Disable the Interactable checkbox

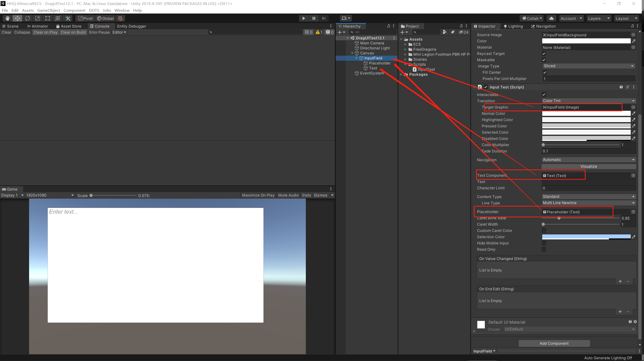pyautogui.click(x=544, y=95)
